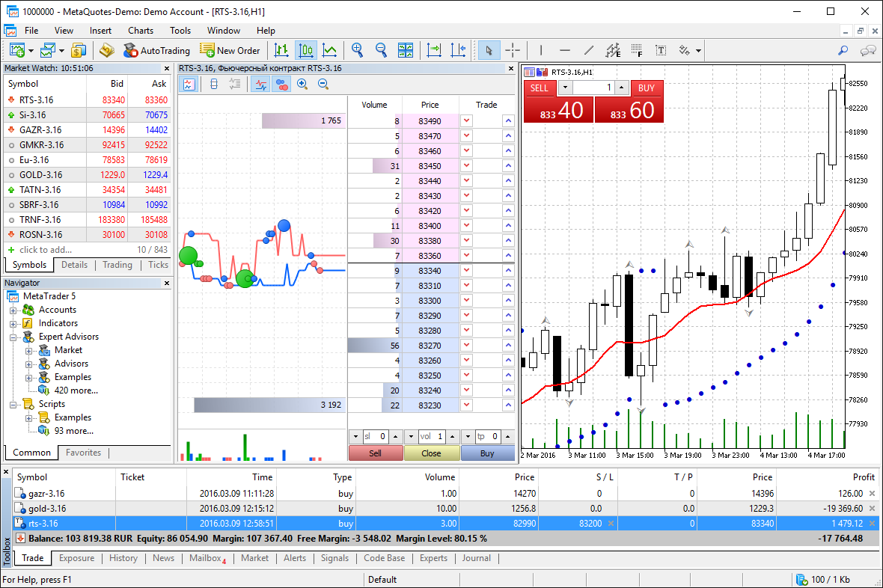Toggle advanced mode in Depth of Market

pos(189,84)
